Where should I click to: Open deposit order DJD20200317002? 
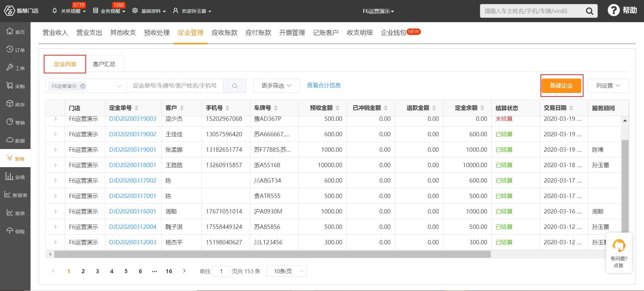(x=133, y=181)
